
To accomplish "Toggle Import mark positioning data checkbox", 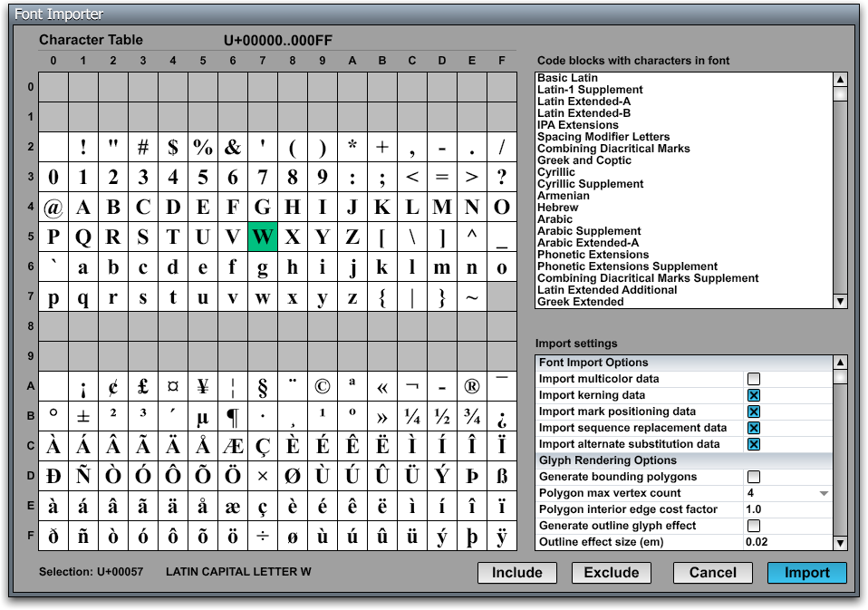I will click(754, 412).
